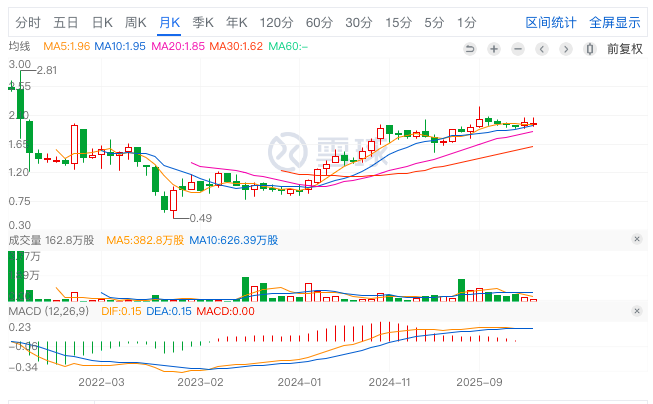Click the 0.75 price axis label
Screen dimensions: 653x404
(20, 201)
